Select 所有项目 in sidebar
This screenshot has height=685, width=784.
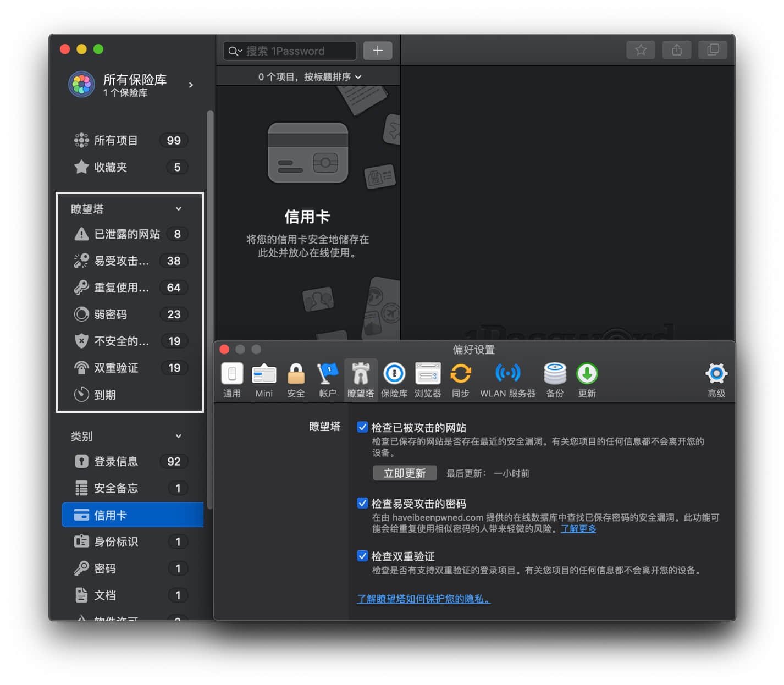coord(131,141)
